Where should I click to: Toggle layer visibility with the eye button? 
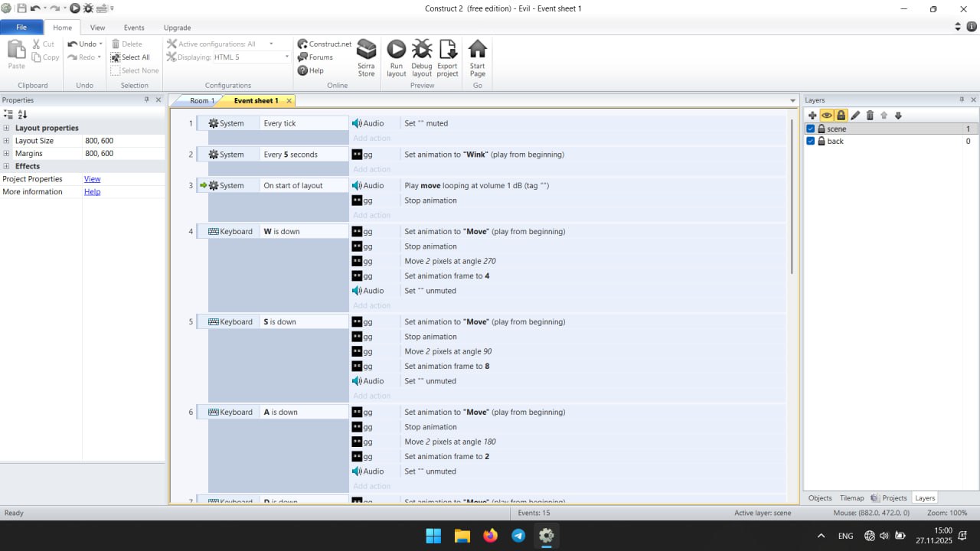[827, 116]
